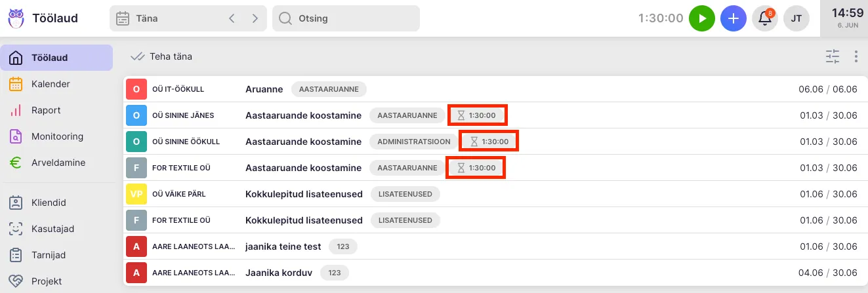The width and height of the screenshot is (868, 293).
Task: Go to previous day with the left chevron
Action: click(x=232, y=18)
